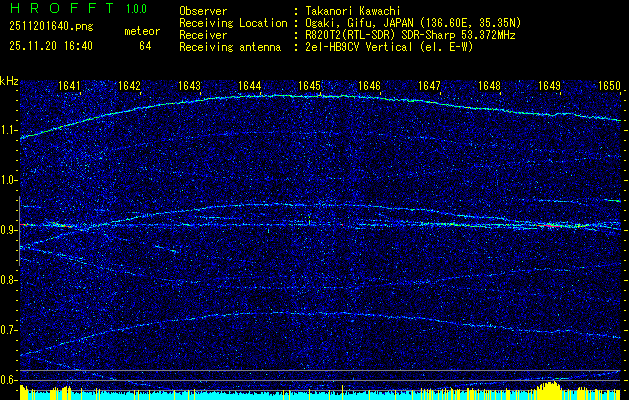This screenshot has width=629, height=400.
Task: Click the 0.7 frequency axis label
Action: (9, 330)
